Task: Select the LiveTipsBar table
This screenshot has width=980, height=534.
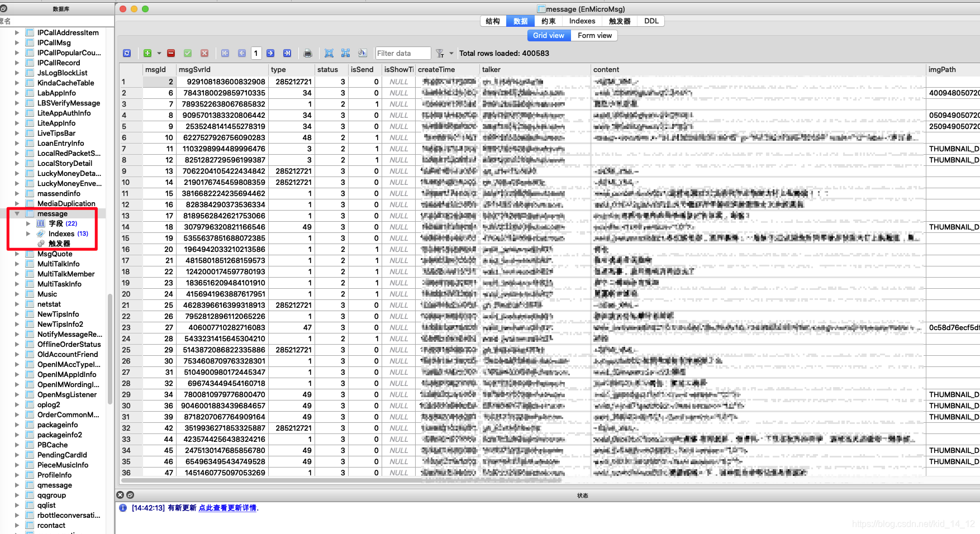Action: coord(56,133)
